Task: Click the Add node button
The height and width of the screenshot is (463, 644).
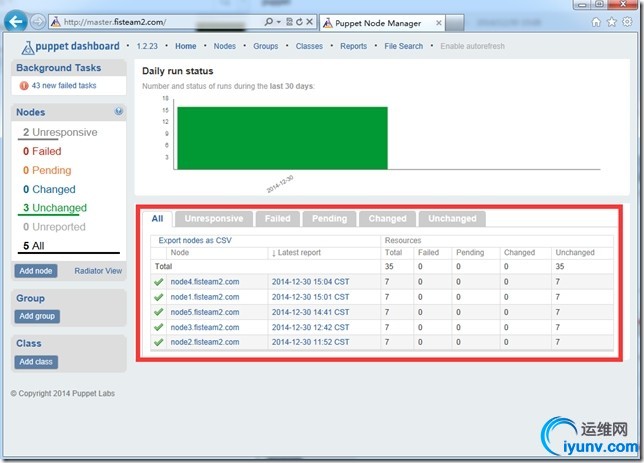Action: pos(36,271)
